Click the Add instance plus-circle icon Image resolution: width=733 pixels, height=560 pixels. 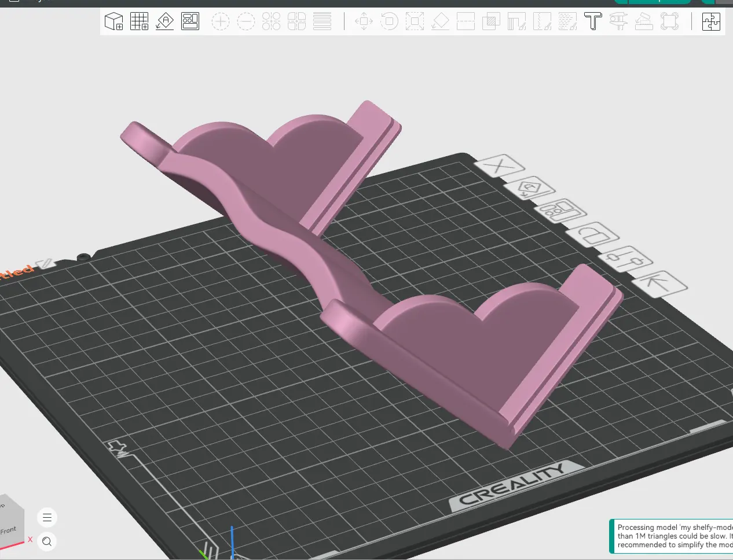click(x=221, y=22)
